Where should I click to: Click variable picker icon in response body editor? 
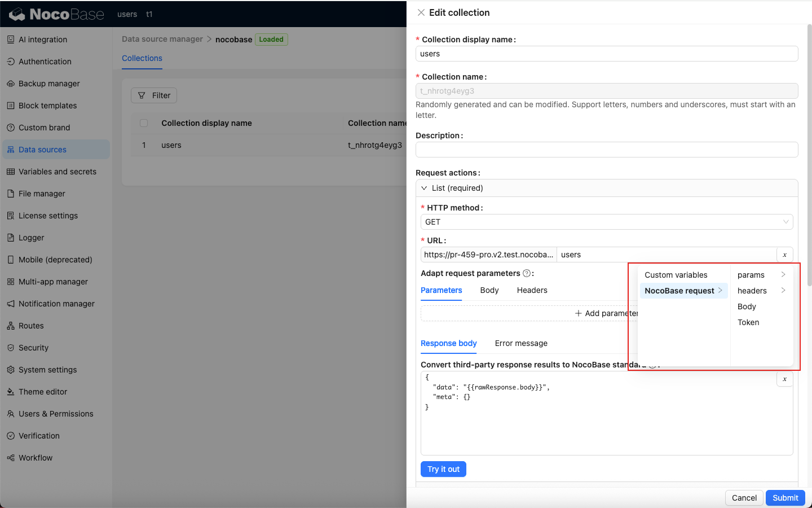pyautogui.click(x=784, y=379)
